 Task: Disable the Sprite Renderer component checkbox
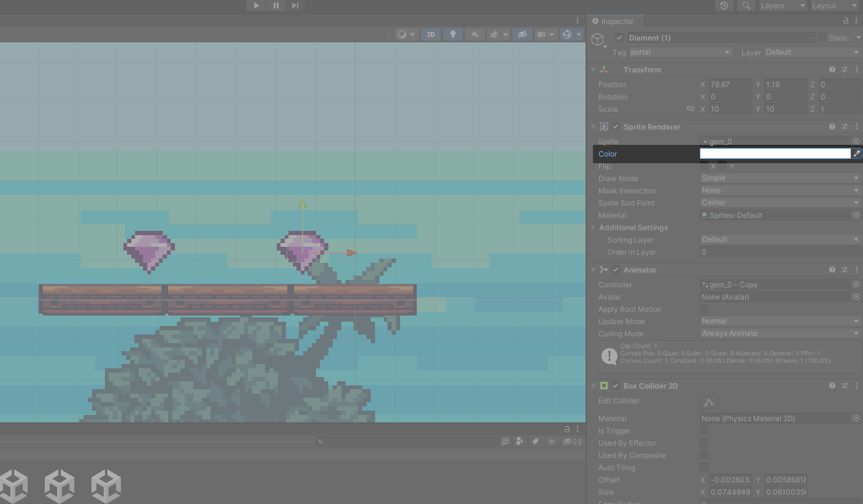click(616, 127)
